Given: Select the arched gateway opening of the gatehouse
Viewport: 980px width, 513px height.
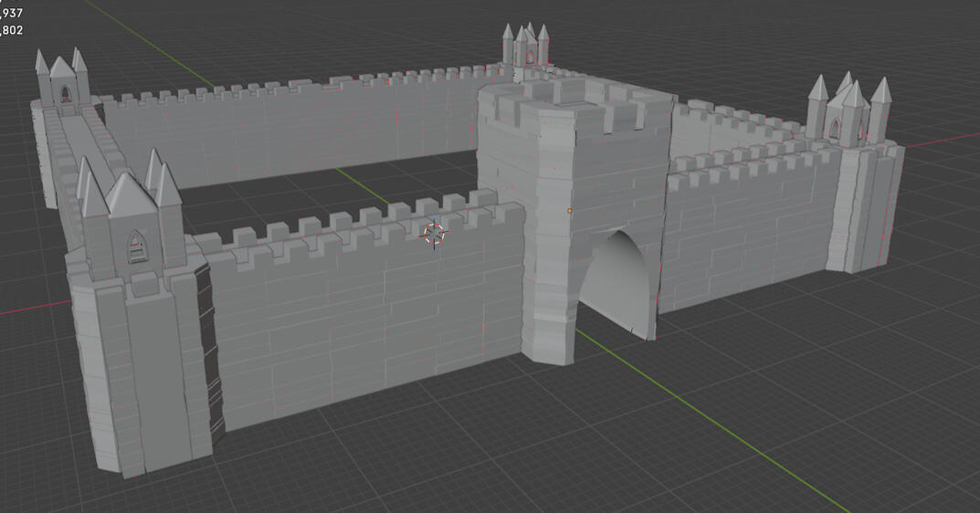Looking at the screenshot, I should pyautogui.click(x=615, y=285).
